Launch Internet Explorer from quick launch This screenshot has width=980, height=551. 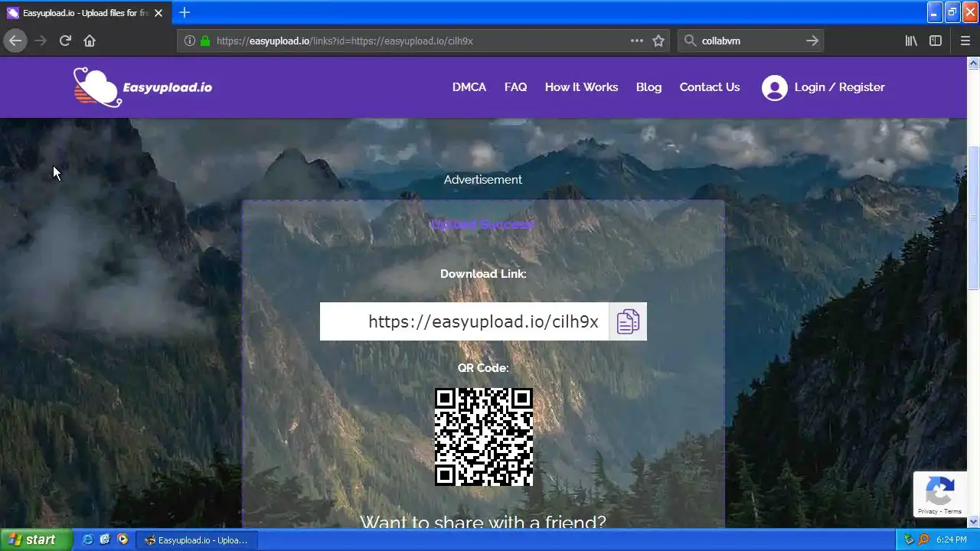pos(87,540)
